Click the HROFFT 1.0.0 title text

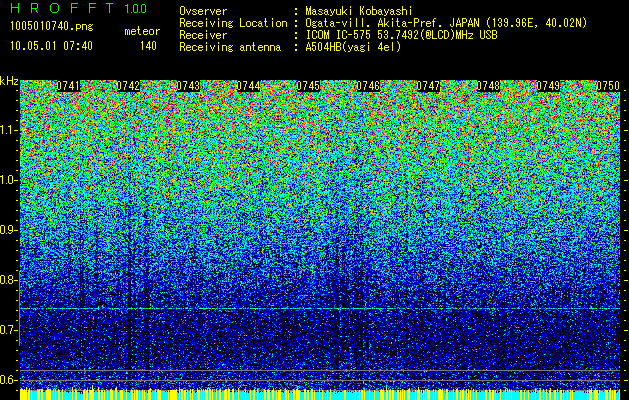[78, 8]
